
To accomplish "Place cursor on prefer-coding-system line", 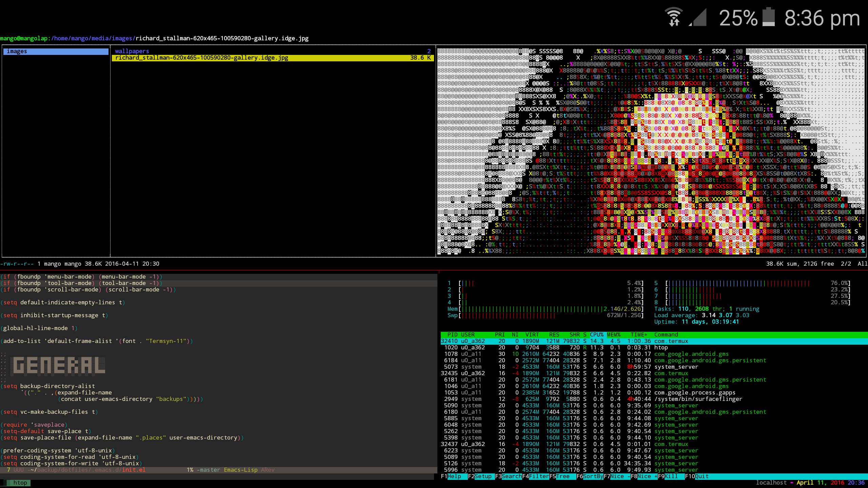I will click(58, 450).
